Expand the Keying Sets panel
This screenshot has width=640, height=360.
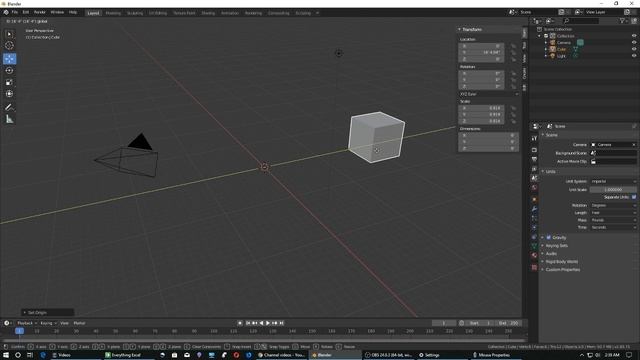tap(556, 246)
